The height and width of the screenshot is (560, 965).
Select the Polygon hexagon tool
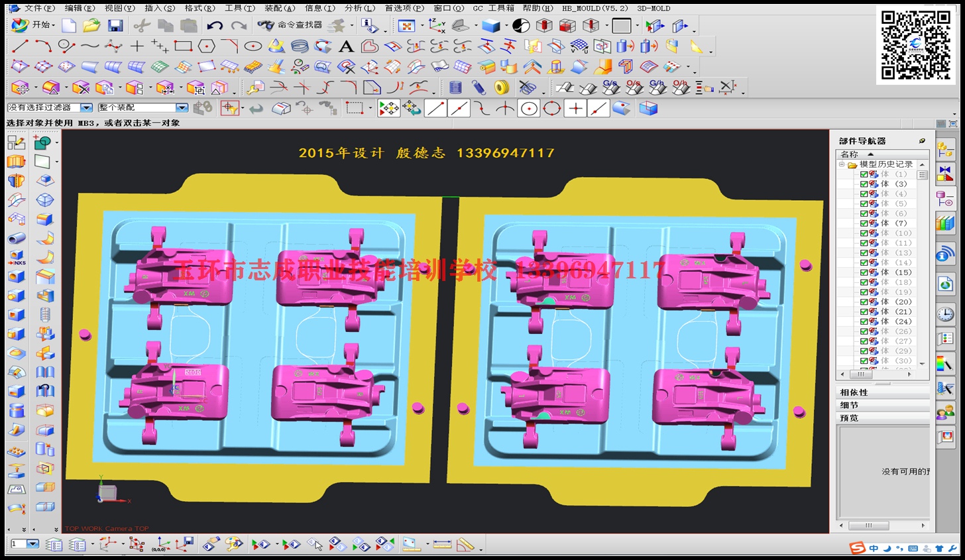(207, 46)
